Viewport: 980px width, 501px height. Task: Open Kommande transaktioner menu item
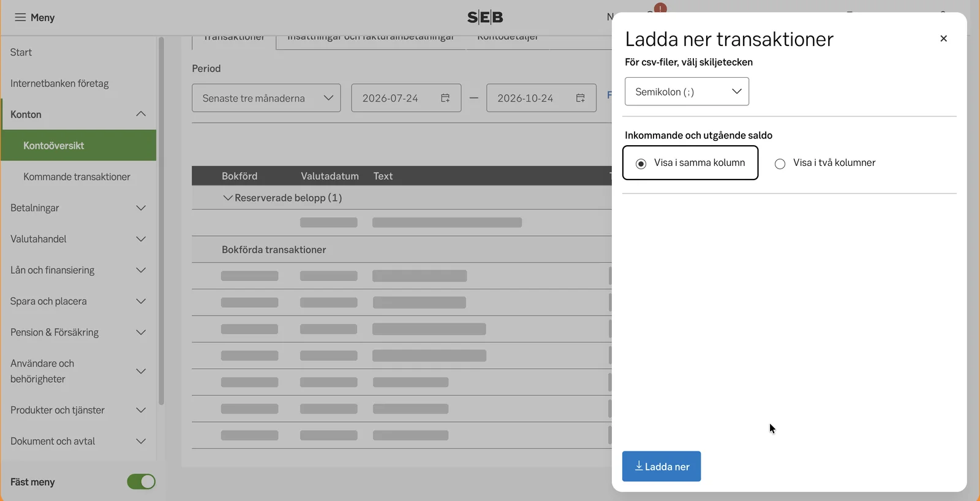[x=78, y=177]
